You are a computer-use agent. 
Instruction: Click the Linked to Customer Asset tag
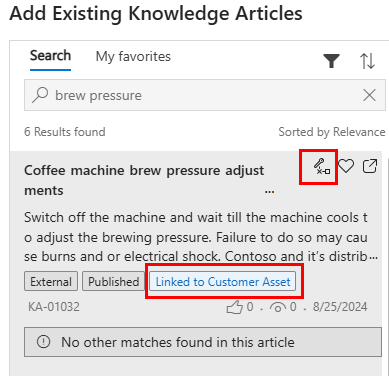click(x=223, y=282)
